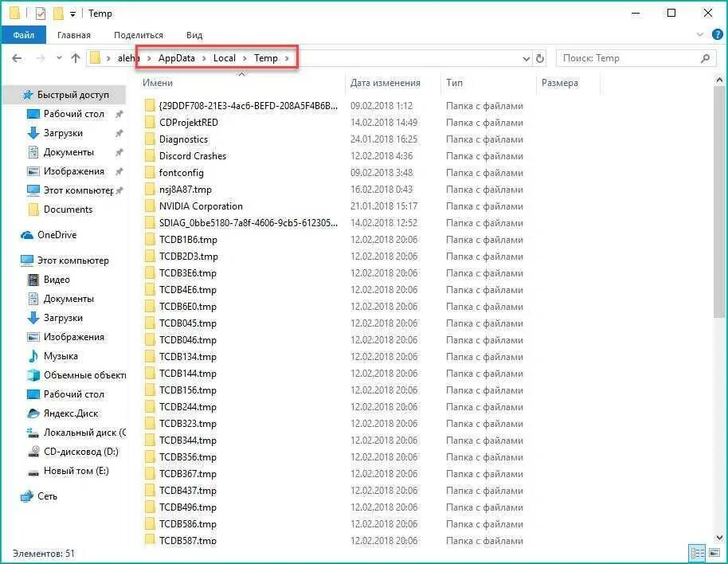Image resolution: width=728 pixels, height=564 pixels.
Task: Open pinned Загрузки under quick access
Action: tap(63, 133)
